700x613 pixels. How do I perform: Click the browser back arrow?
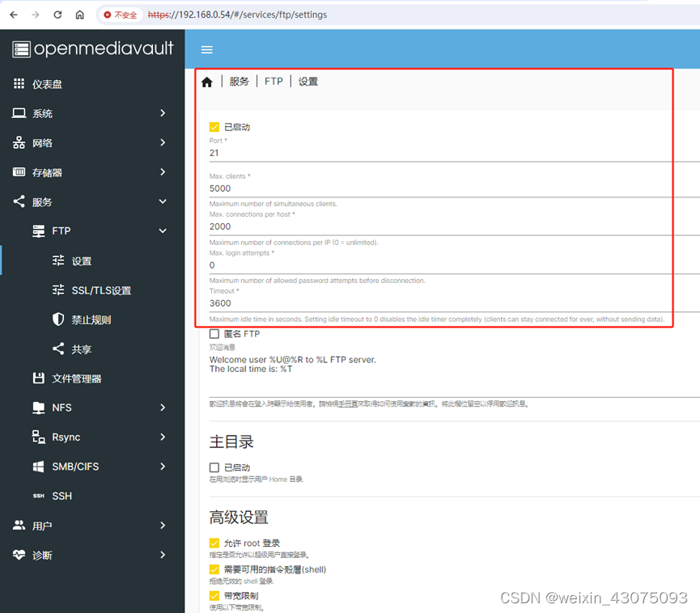click(14, 15)
